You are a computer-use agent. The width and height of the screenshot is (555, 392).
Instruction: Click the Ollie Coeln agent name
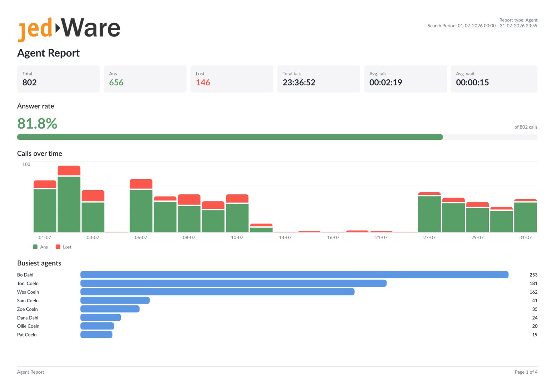tap(28, 326)
